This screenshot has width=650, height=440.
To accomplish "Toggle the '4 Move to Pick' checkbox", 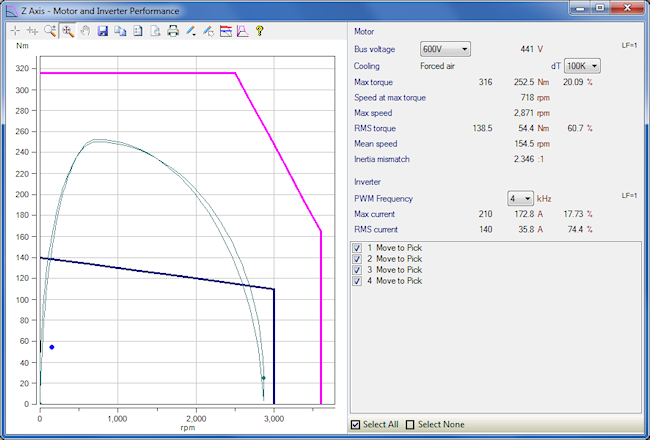I will tap(358, 281).
